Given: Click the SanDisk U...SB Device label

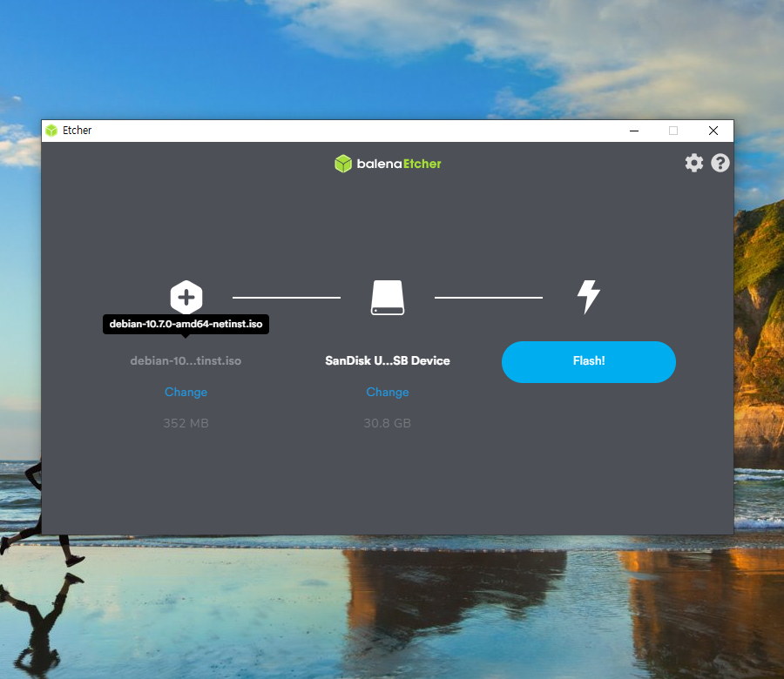Looking at the screenshot, I should [x=388, y=360].
